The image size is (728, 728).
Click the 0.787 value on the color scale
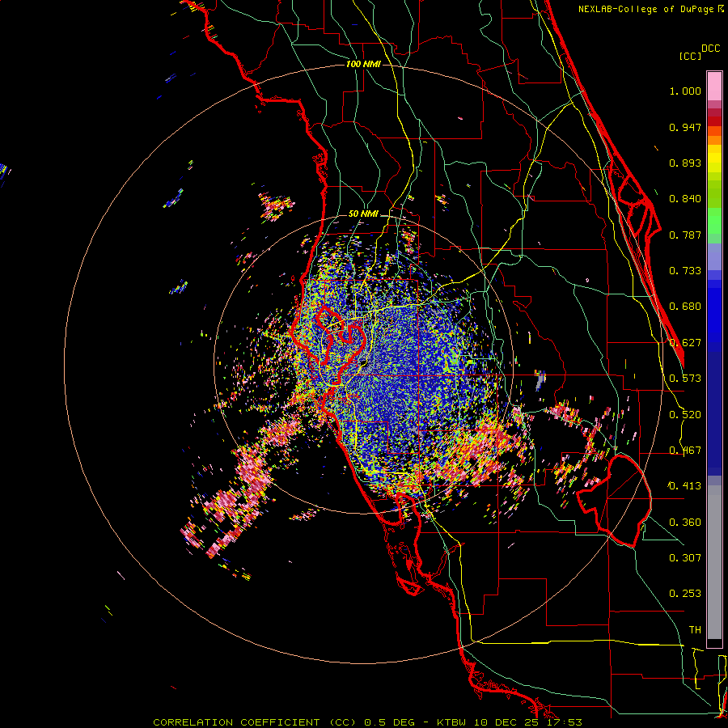click(685, 235)
